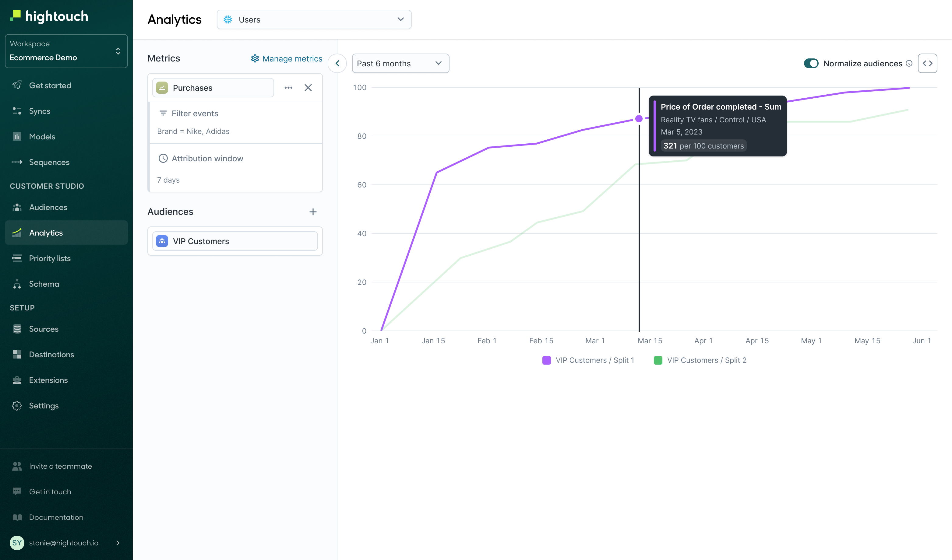Screen dimensions: 952x560
Task: Click the Analytics icon in sidebar
Action: pos(18,232)
